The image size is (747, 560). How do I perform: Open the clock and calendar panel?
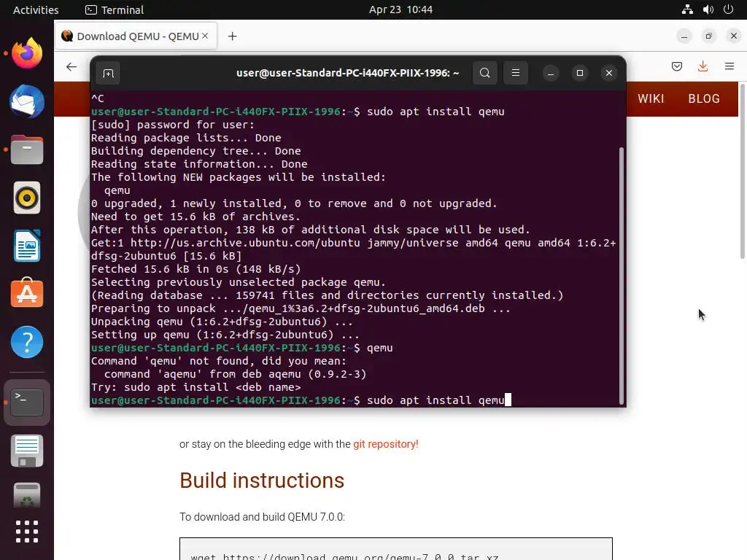[x=400, y=9]
